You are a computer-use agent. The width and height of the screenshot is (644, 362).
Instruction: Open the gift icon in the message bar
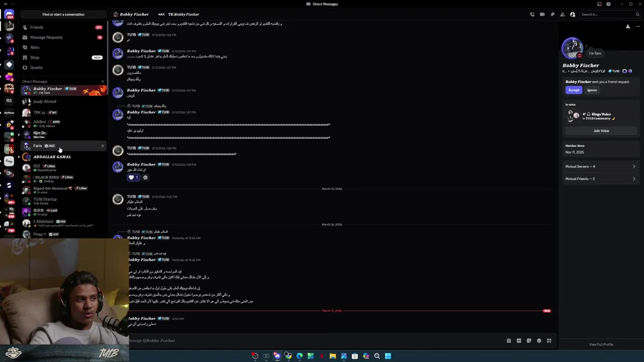click(x=509, y=340)
